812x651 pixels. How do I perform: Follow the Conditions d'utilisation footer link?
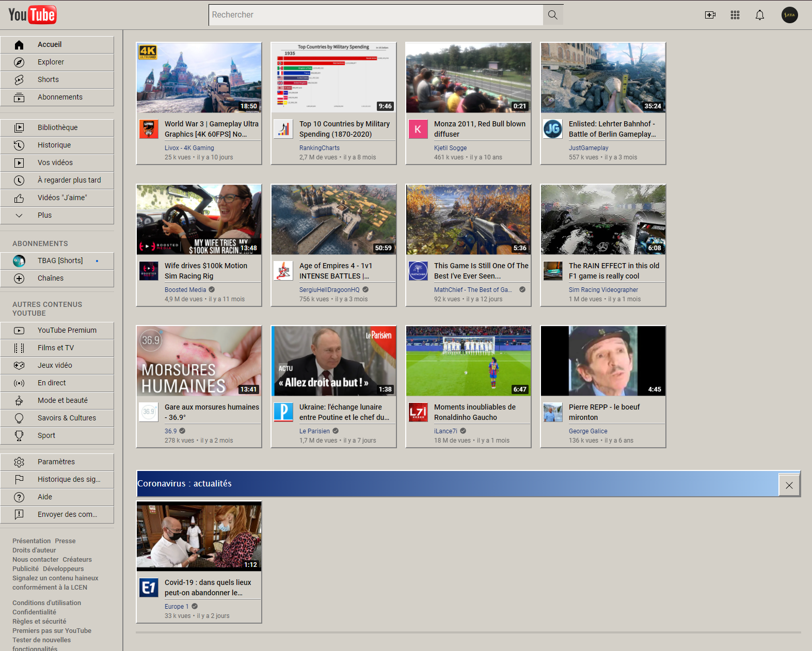(47, 603)
